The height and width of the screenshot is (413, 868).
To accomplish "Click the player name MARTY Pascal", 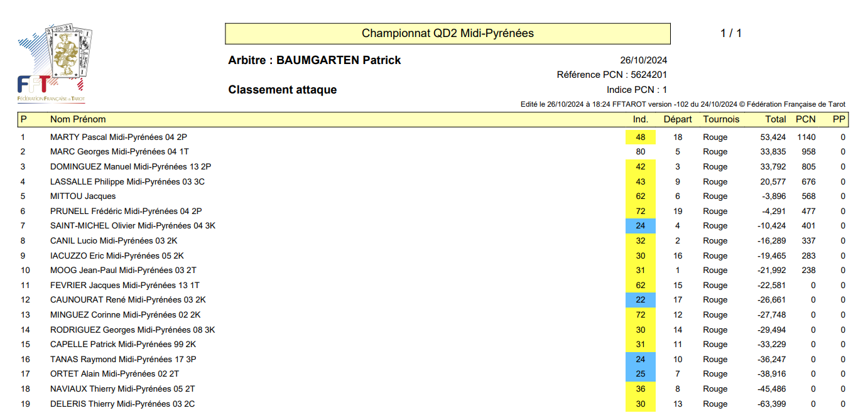I will 79,137.
